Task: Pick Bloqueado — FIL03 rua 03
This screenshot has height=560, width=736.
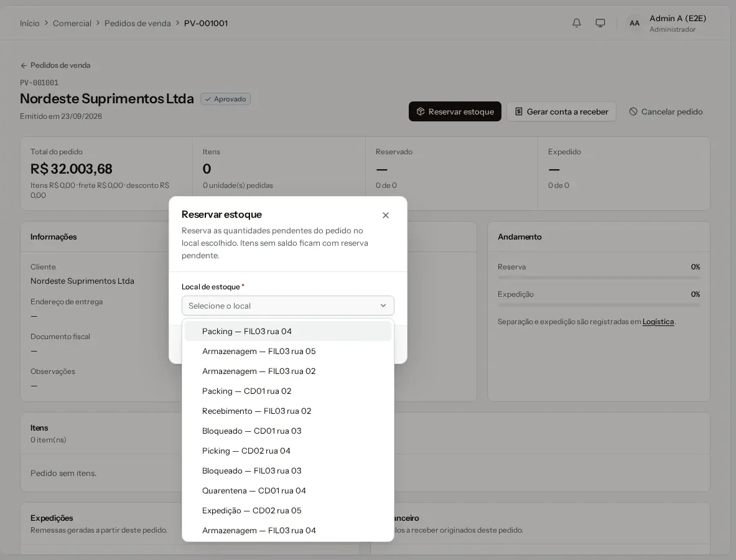Action: (287, 471)
